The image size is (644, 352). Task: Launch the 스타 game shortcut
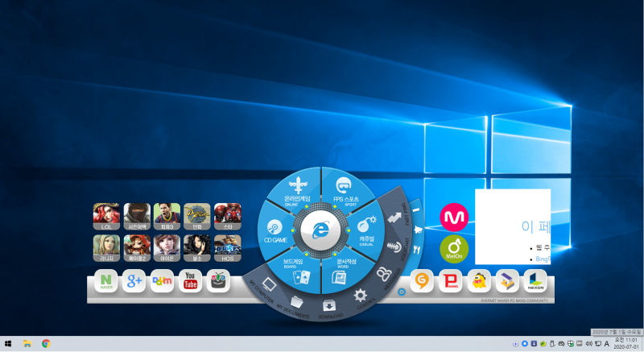coord(228,217)
